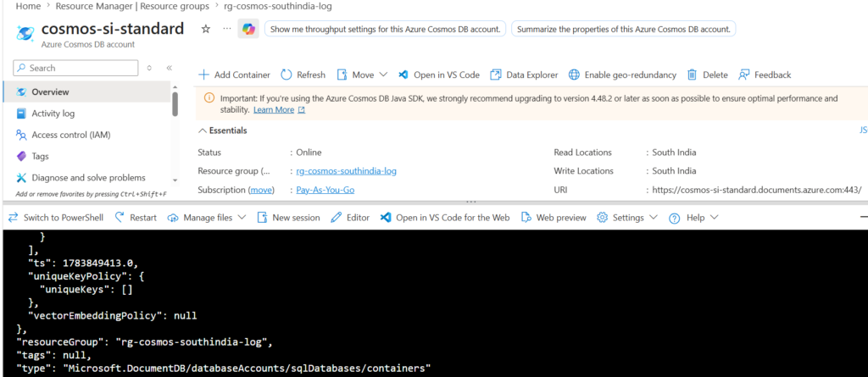
Task: Collapse the sidebar with double chevron
Action: 170,68
